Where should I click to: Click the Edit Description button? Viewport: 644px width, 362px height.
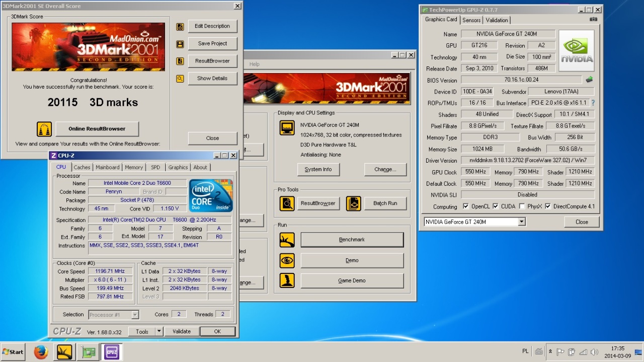coord(212,26)
